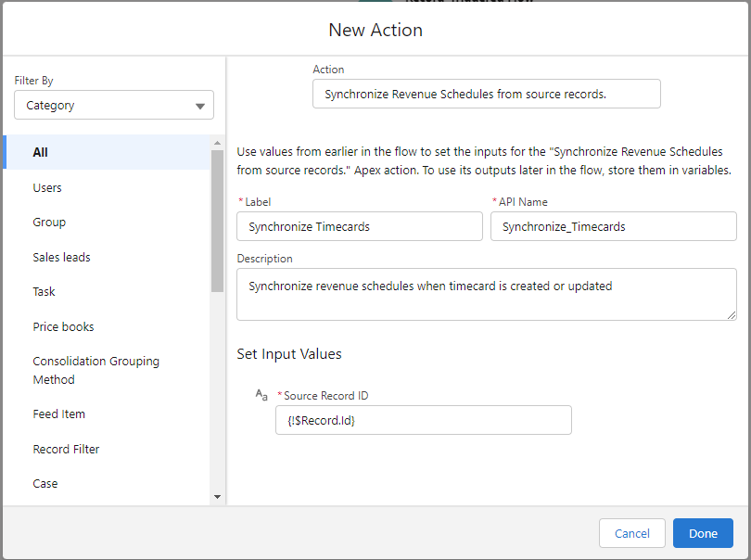Image resolution: width=751 pixels, height=560 pixels.
Task: Select Consolidation Grouping Method category
Action: pyautogui.click(x=95, y=370)
